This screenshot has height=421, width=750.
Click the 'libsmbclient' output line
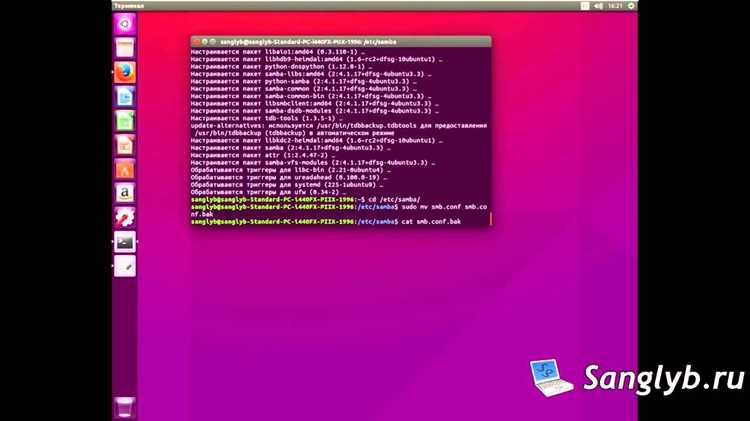coord(315,103)
